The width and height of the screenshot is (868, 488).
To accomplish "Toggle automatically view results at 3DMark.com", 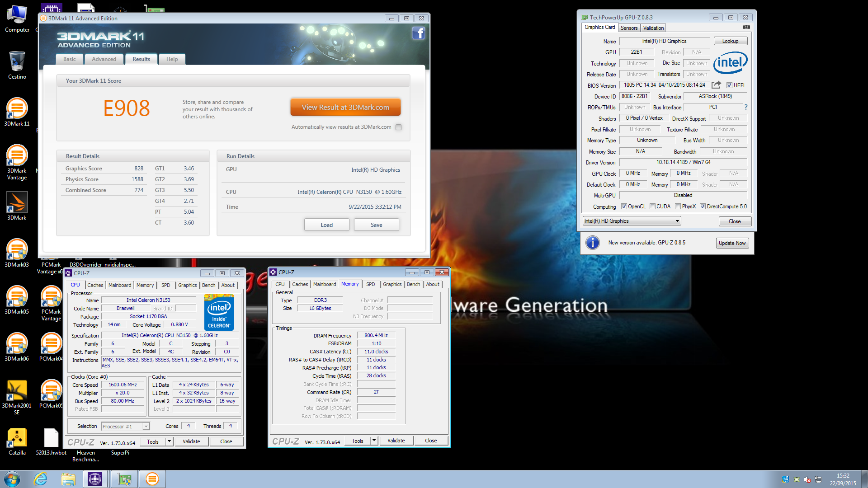I will coord(398,127).
